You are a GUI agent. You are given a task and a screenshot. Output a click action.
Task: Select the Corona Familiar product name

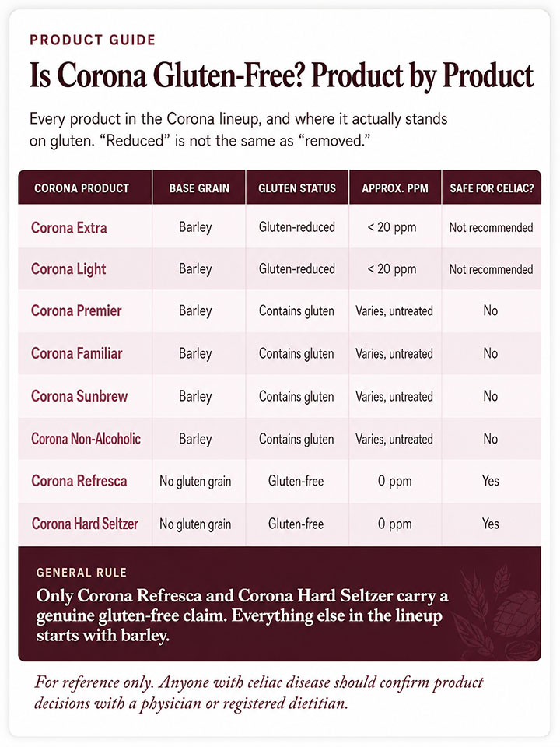[x=77, y=353]
